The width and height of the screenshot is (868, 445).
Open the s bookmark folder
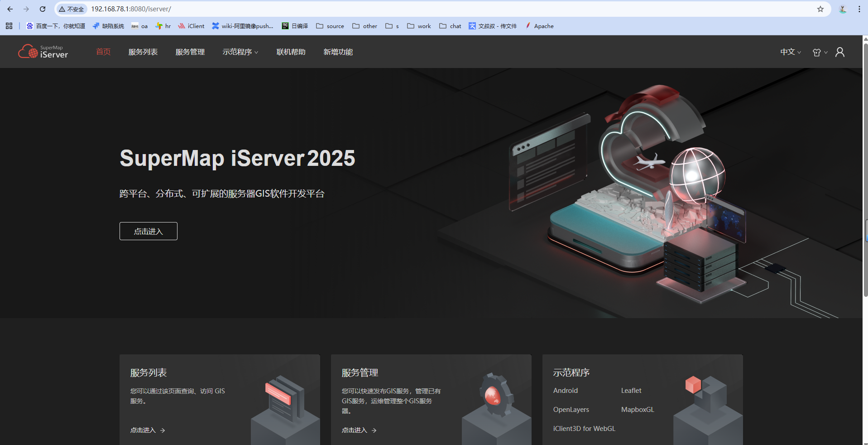coord(392,26)
